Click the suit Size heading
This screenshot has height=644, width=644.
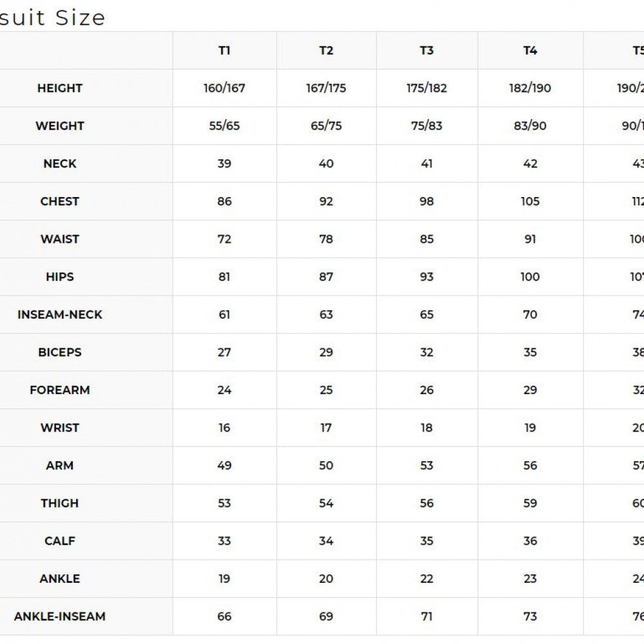click(52, 18)
